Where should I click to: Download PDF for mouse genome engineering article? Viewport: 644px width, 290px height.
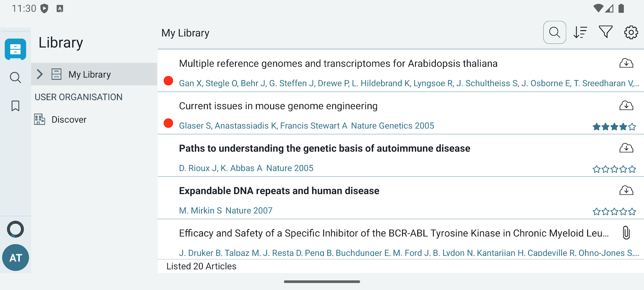click(626, 106)
